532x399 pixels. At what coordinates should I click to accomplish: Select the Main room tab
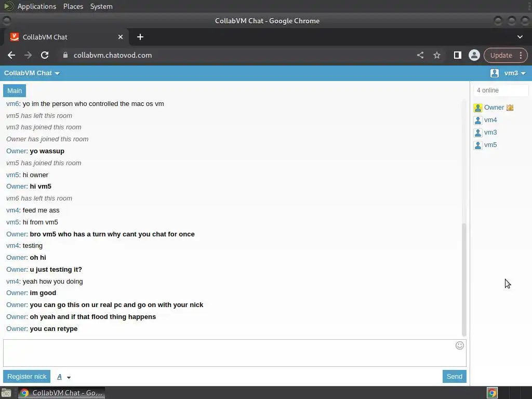15,90
